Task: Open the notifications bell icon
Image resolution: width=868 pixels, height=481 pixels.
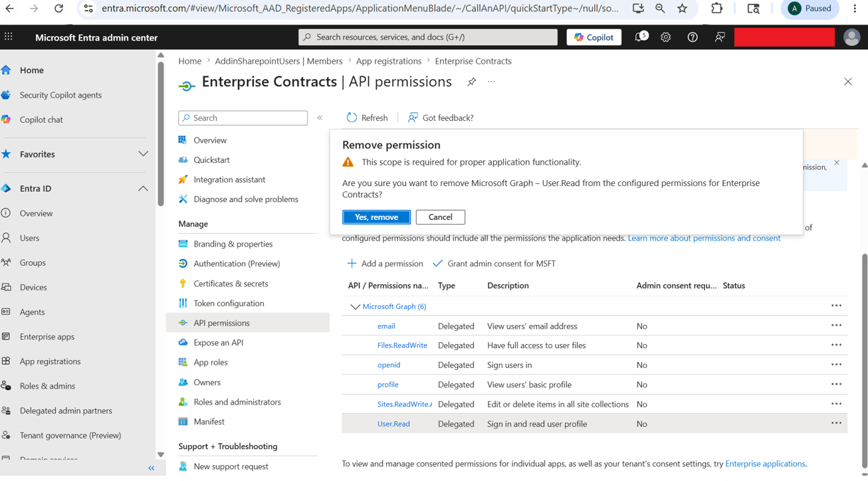Action: pos(639,37)
